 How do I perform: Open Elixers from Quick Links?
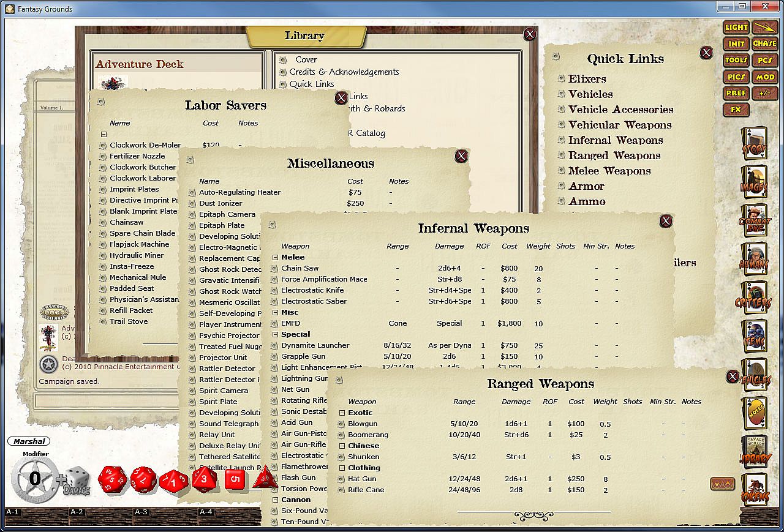(x=587, y=79)
